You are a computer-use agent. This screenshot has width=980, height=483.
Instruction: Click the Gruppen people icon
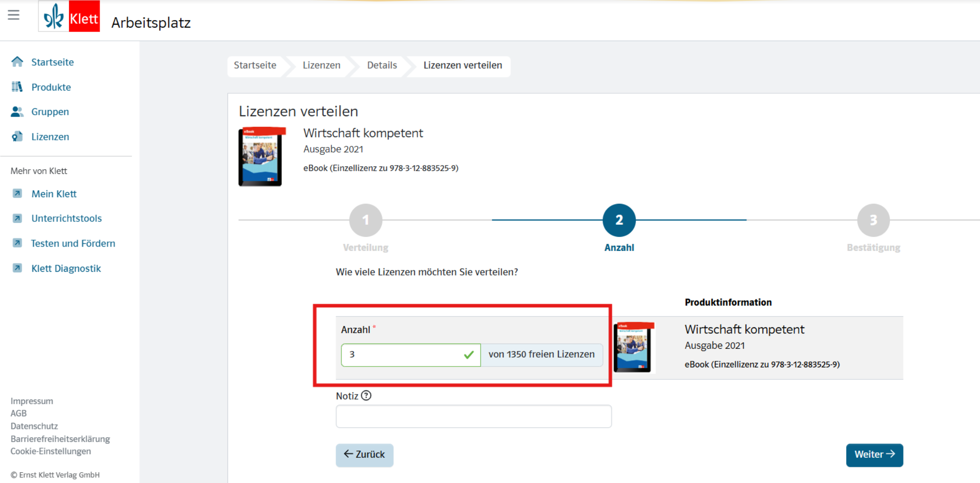click(x=17, y=112)
